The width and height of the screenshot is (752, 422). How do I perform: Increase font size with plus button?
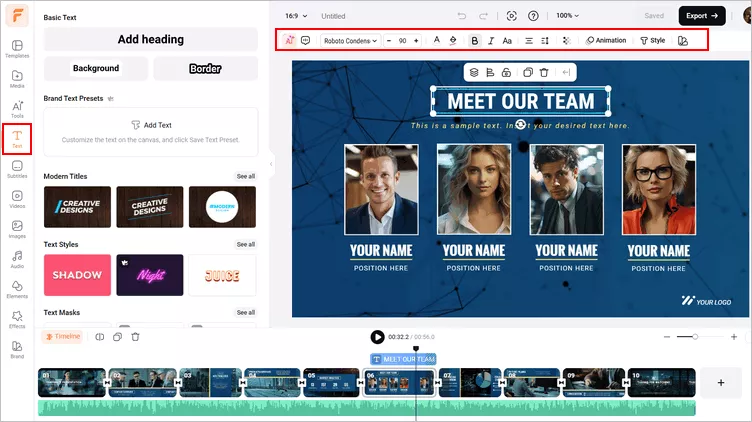point(416,41)
